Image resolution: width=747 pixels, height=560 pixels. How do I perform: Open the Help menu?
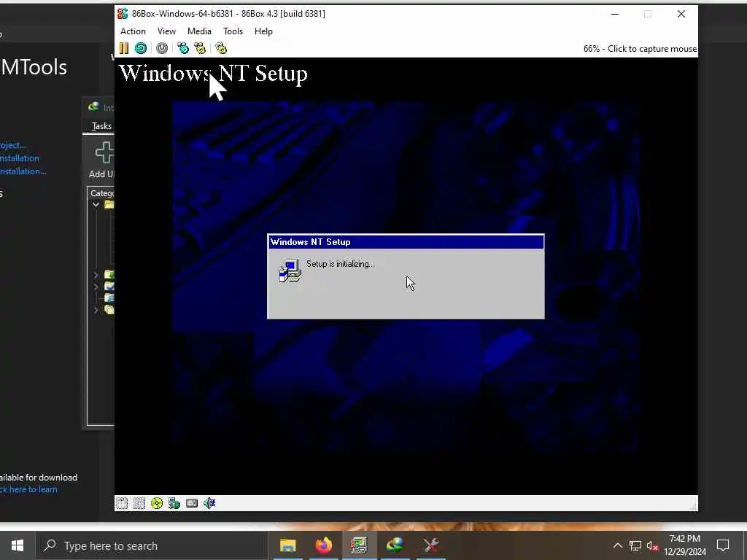click(263, 31)
